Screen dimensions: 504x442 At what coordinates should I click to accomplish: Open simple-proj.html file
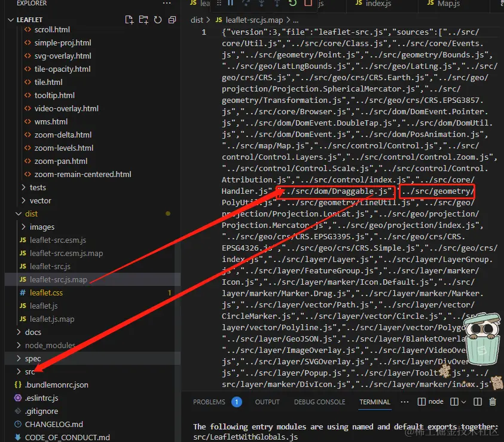point(63,42)
